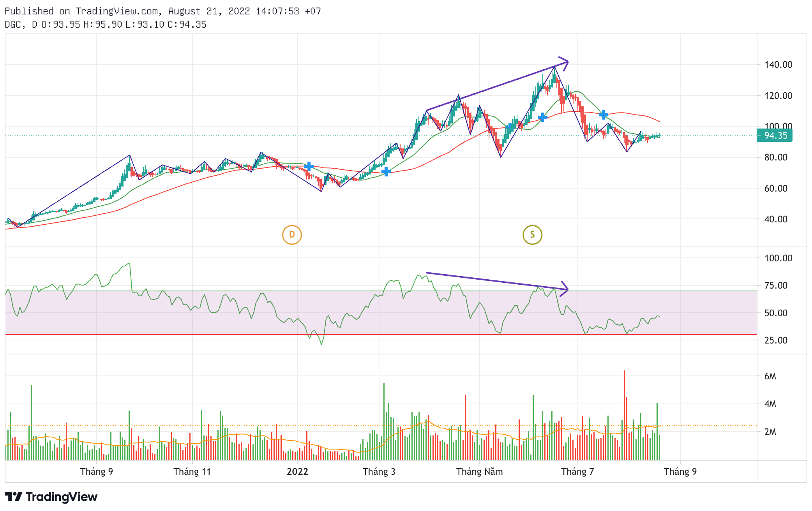The image size is (812, 511).
Task: Click the 40.00 price axis label
Action: [x=776, y=219]
